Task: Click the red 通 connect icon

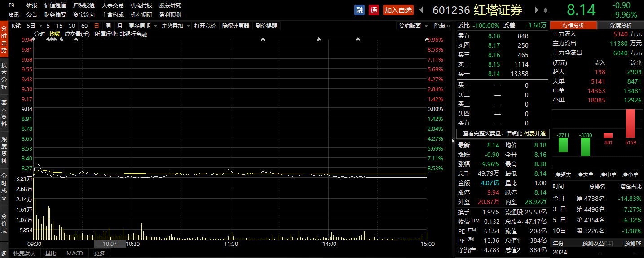Action: point(374,10)
